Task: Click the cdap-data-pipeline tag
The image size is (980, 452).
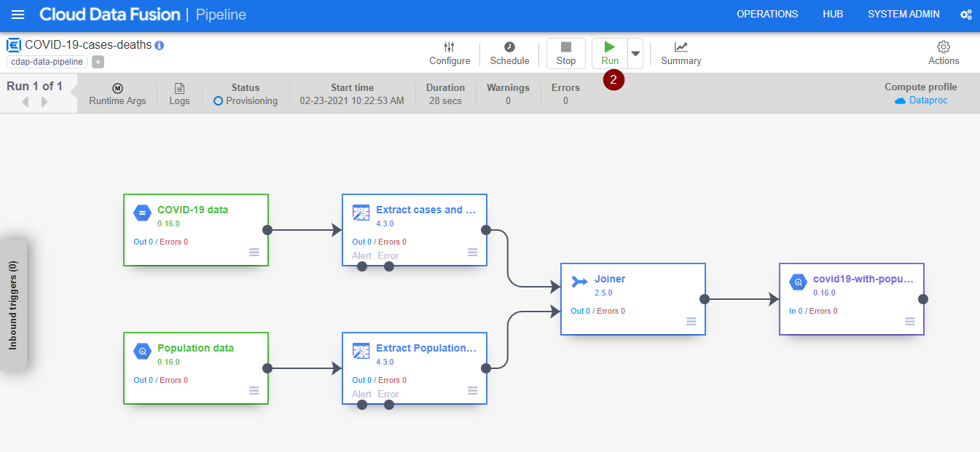Action: (x=48, y=62)
